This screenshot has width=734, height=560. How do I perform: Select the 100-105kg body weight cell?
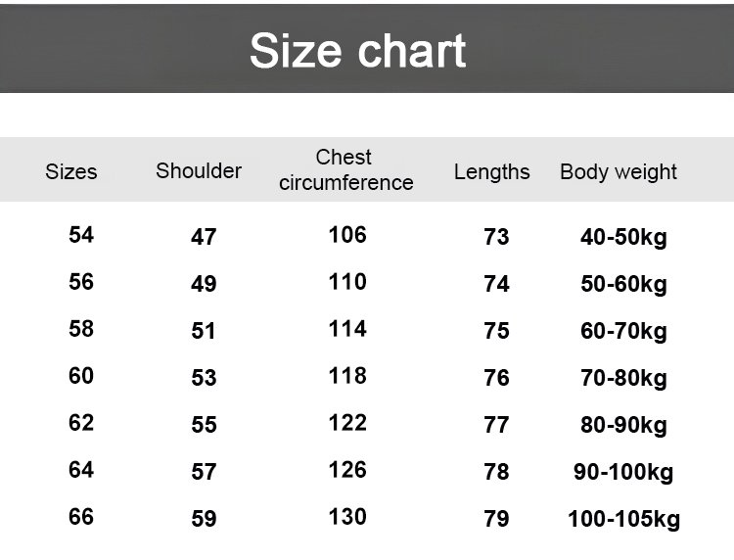coord(623,519)
